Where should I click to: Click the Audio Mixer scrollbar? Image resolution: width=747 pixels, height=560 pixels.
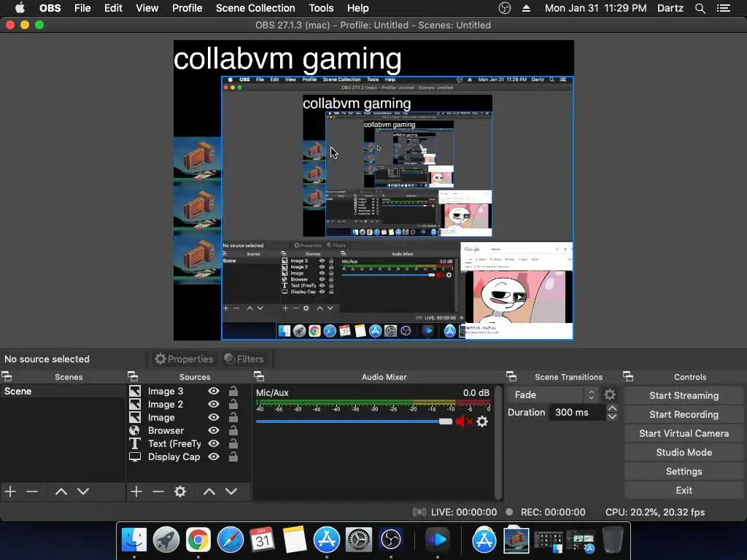[x=498, y=443]
